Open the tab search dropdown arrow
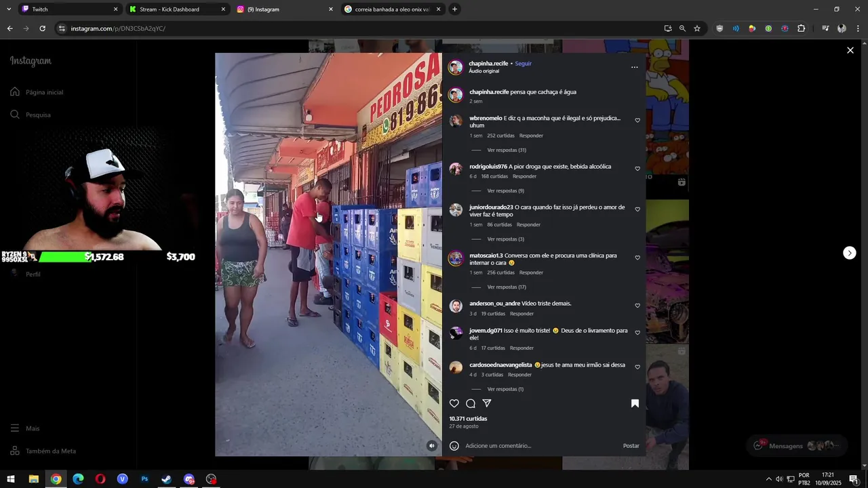 point(9,9)
